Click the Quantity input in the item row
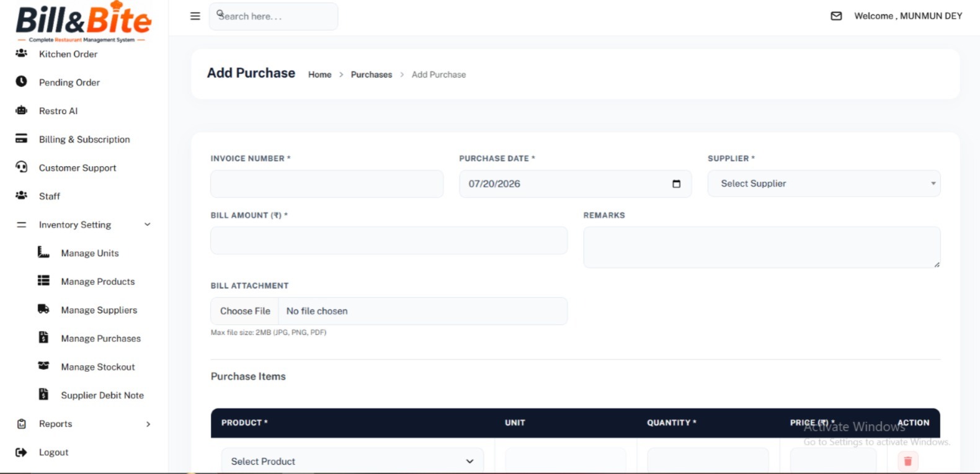Screen dimensions: 980x474 pos(708,461)
